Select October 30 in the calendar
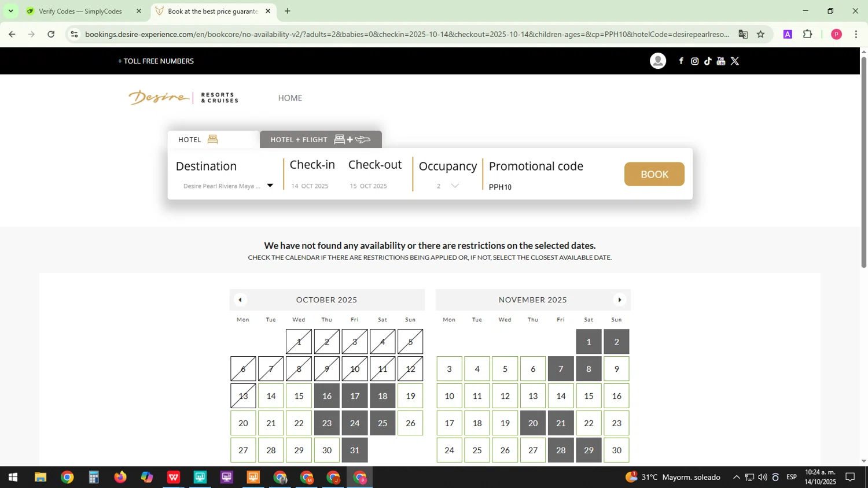 tap(327, 450)
